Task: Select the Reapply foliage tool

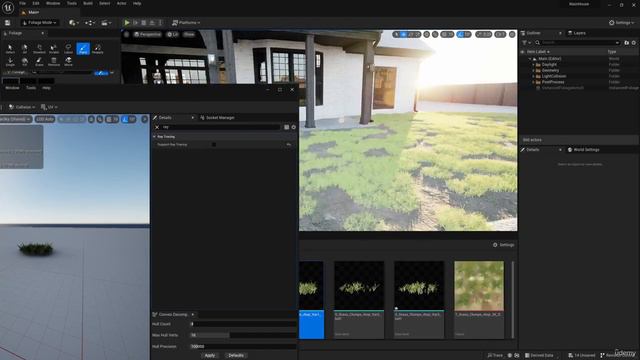Action: pos(98,49)
